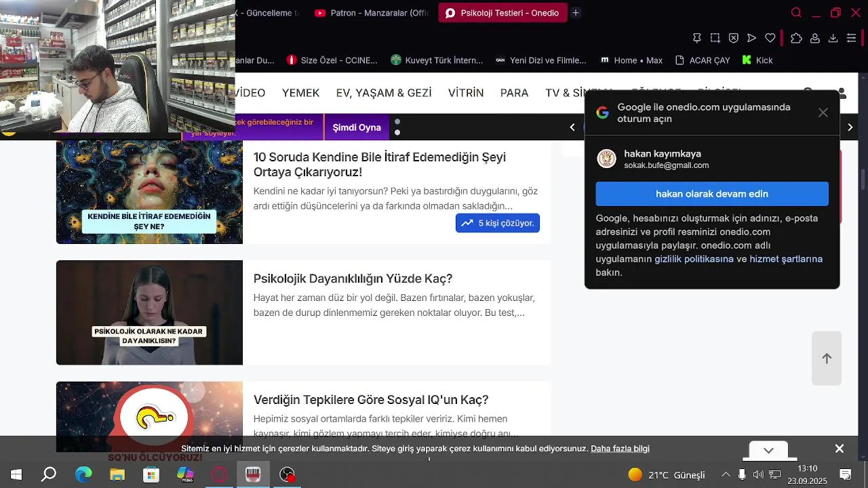Activate the snapshot capture tool
868x488 pixels.
715,38
